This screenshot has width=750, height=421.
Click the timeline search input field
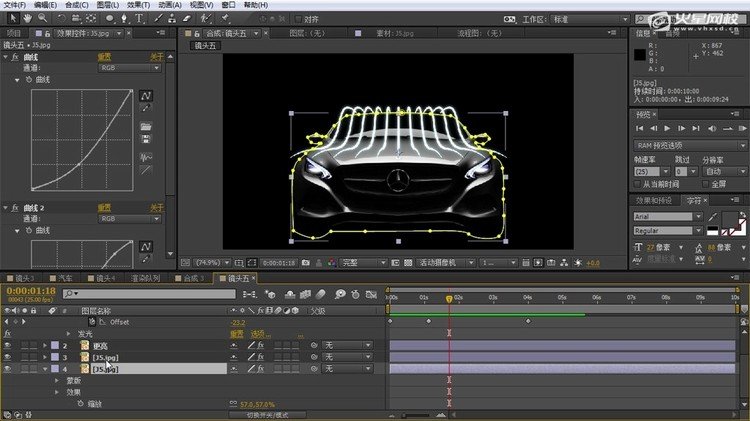click(x=150, y=293)
